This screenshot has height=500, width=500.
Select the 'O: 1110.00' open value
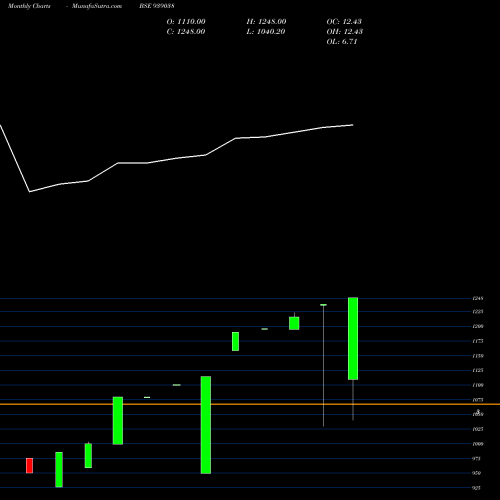click(186, 21)
